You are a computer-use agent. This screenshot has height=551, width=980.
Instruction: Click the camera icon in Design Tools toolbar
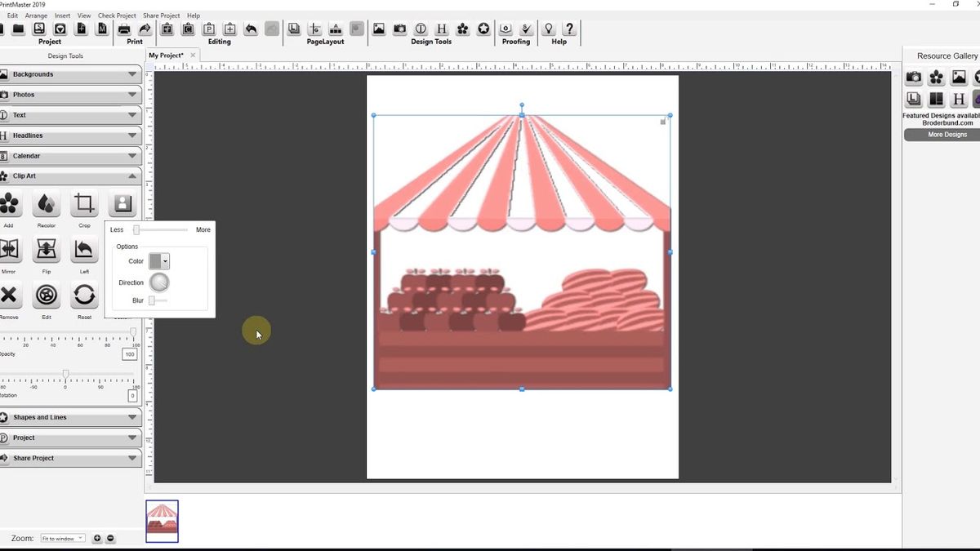[x=399, y=29]
